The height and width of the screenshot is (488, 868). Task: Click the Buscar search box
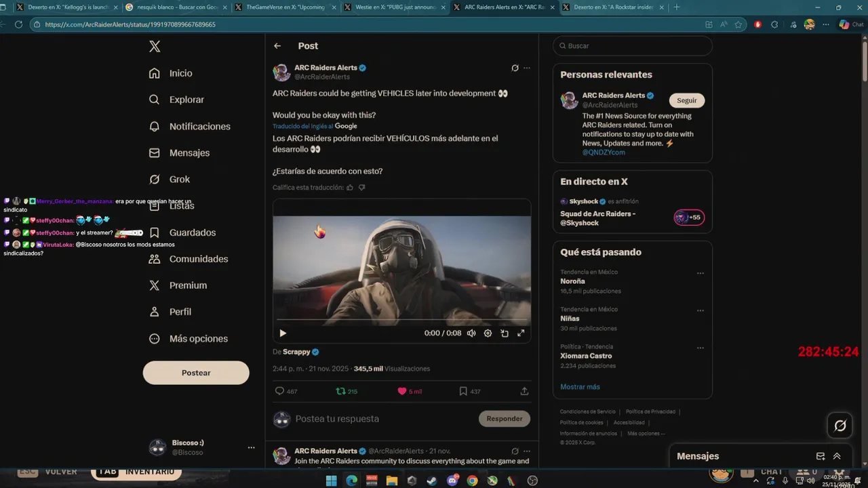tap(632, 46)
